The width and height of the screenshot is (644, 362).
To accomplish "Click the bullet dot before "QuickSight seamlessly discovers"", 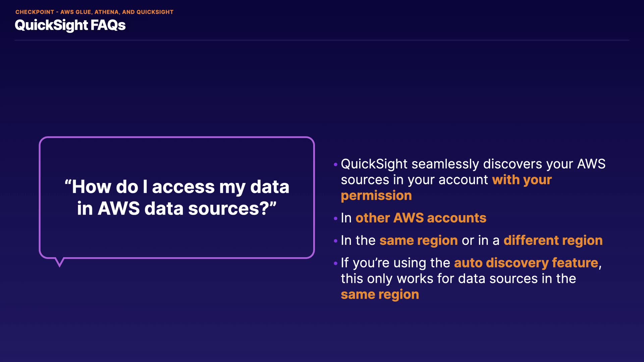I will 335,165.
